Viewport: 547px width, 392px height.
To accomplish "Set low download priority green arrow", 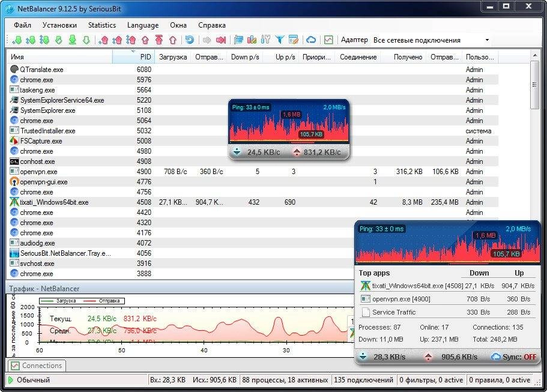I will click(17, 40).
